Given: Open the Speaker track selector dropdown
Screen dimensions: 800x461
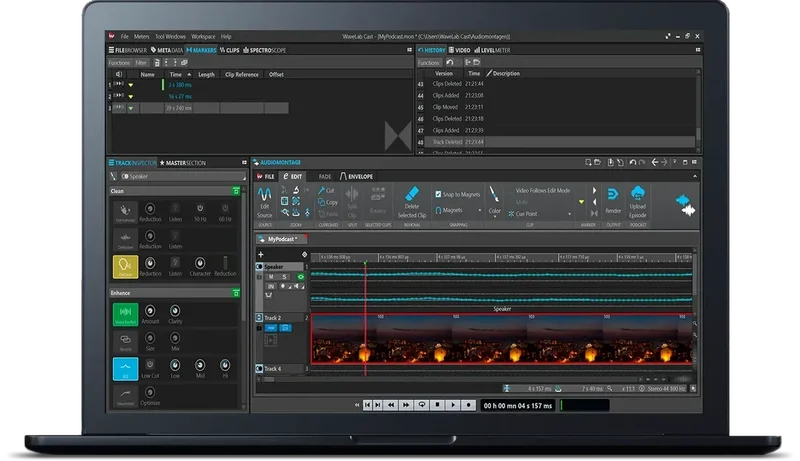Looking at the screenshot, I should 183,176.
